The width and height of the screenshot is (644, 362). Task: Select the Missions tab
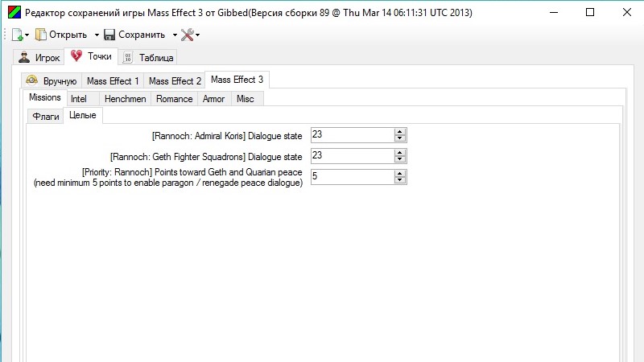[x=45, y=97]
